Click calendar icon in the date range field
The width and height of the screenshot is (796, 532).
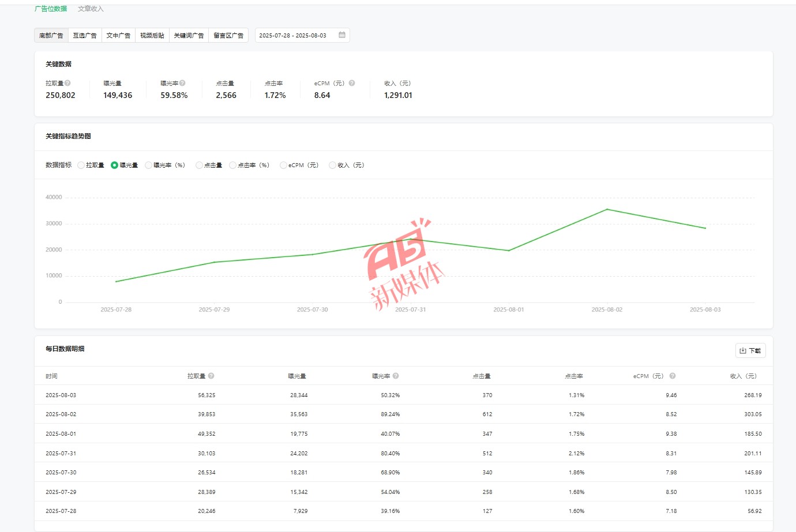pyautogui.click(x=342, y=35)
